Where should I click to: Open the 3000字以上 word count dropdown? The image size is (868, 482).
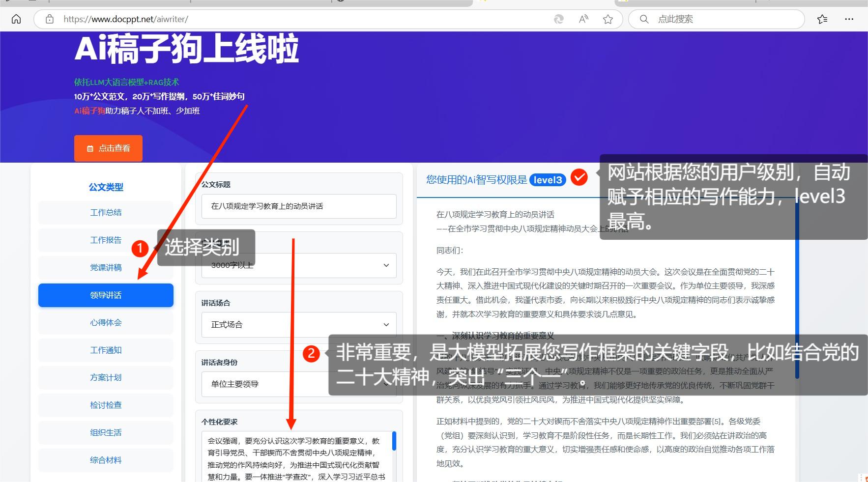point(299,265)
